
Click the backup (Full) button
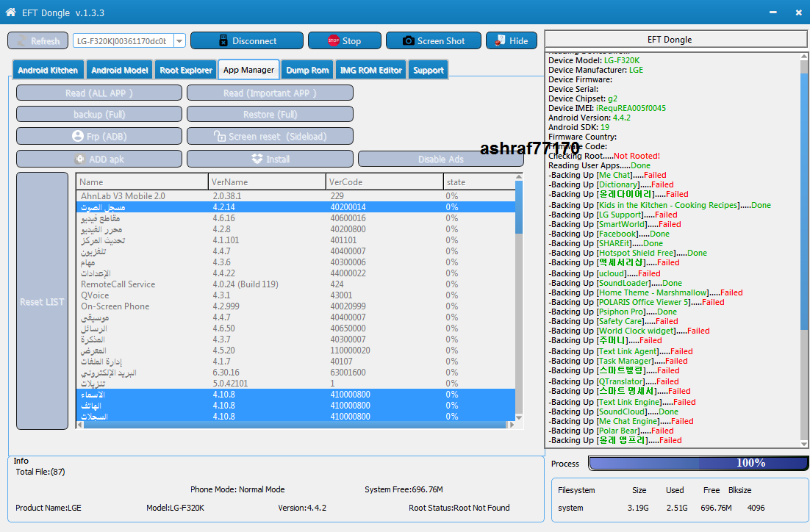pyautogui.click(x=99, y=114)
